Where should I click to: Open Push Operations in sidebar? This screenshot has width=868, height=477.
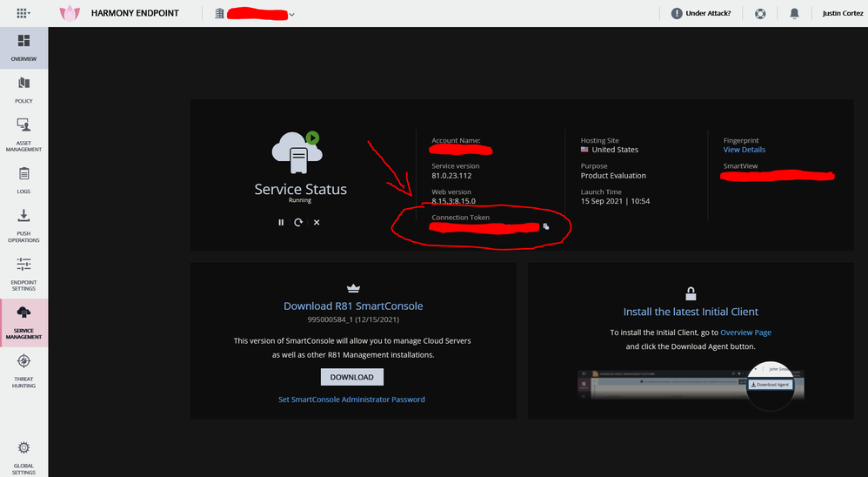(x=23, y=225)
